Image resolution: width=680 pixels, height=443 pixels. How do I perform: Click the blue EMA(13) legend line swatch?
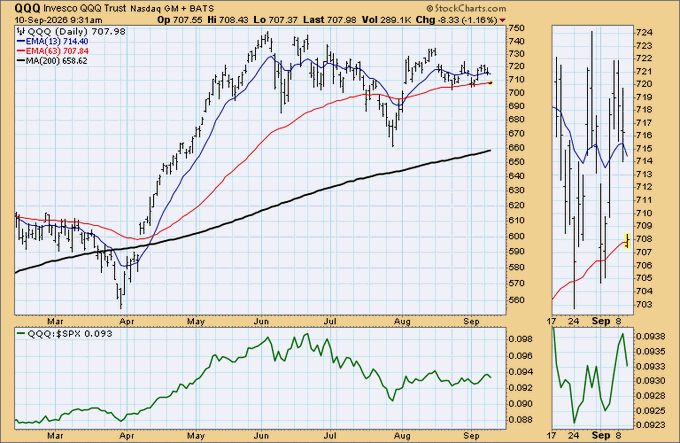click(21, 42)
